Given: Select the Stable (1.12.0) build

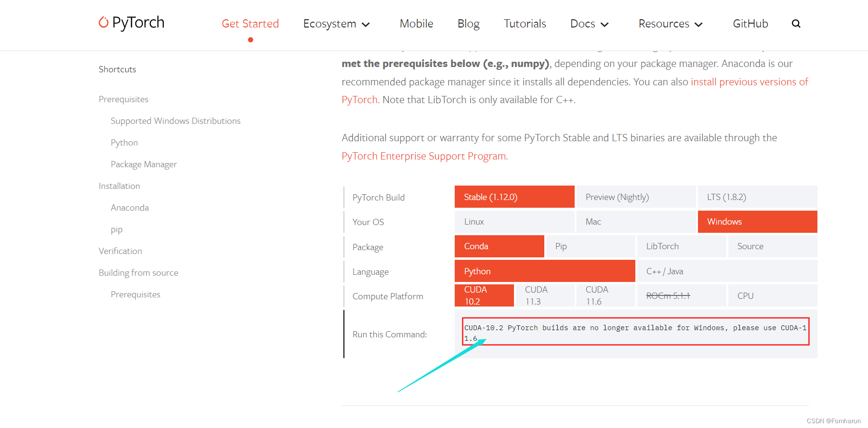Looking at the screenshot, I should [514, 197].
